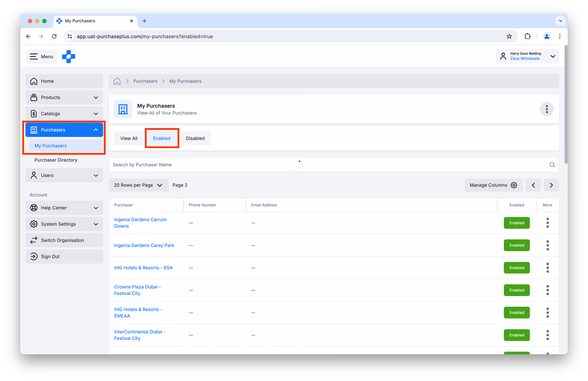Open the 20 Rows per Page dropdown
The image size is (588, 381).
(138, 185)
